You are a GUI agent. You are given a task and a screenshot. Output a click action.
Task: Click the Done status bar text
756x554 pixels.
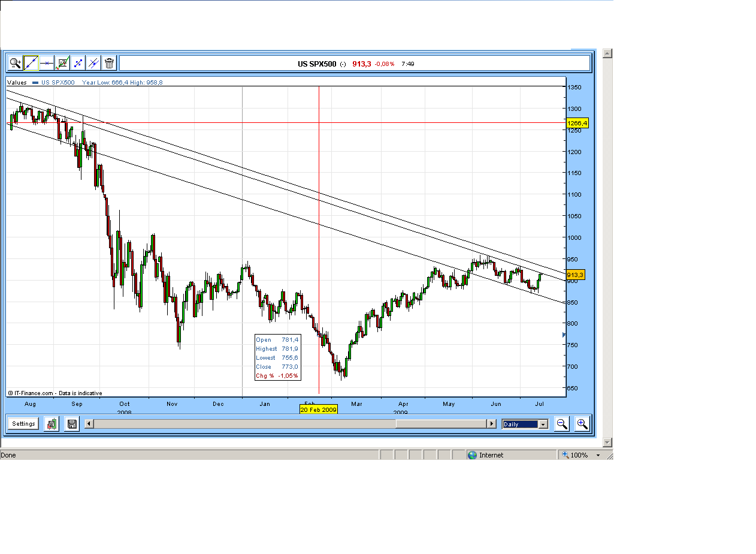tap(8, 455)
